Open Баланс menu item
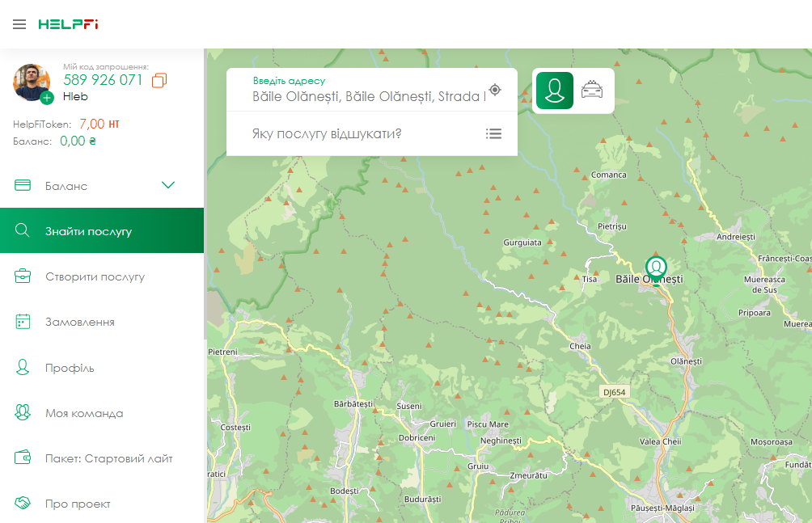812x523 pixels. point(66,186)
